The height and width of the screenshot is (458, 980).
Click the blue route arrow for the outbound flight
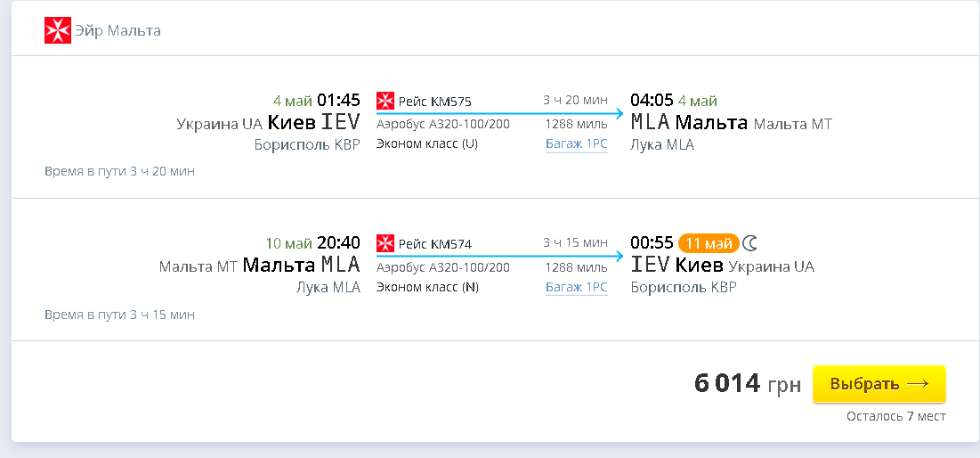pos(499,114)
